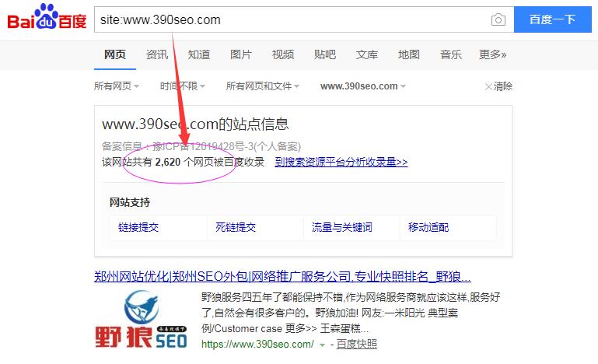Click the 清除 X icon
The width and height of the screenshot is (598, 364).
[x=488, y=86]
